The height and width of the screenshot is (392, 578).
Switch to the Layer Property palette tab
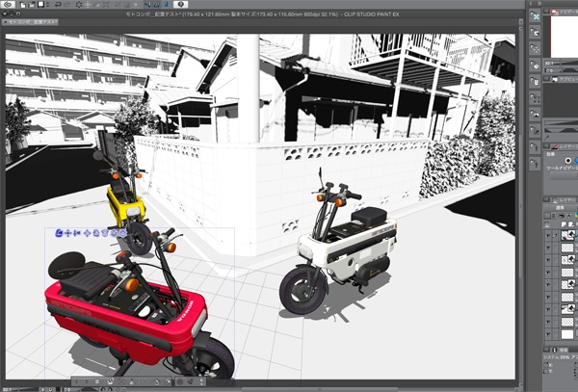(x=564, y=146)
